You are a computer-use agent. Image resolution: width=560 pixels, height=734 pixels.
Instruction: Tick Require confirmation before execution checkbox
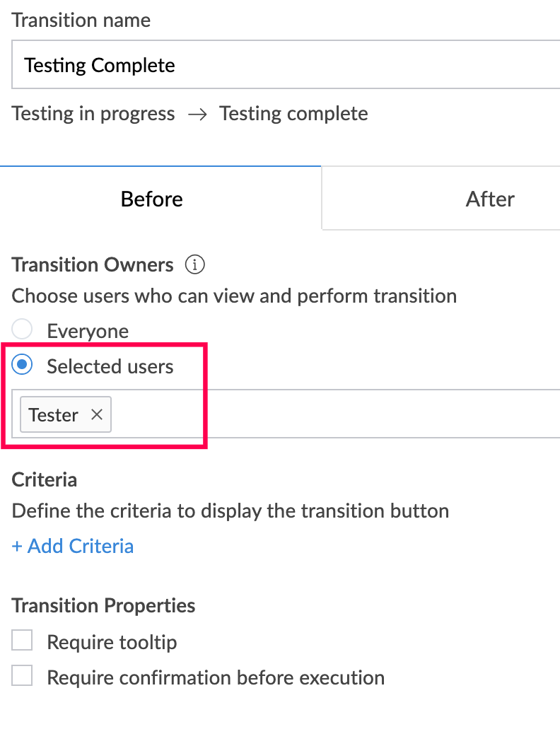tap(23, 677)
